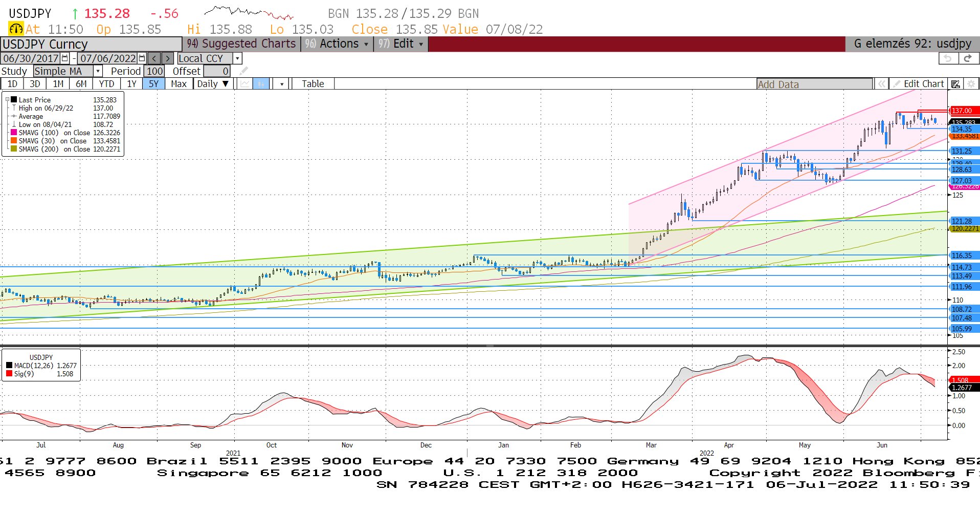
Task: Expand the chart type options arrow
Action: (282, 84)
